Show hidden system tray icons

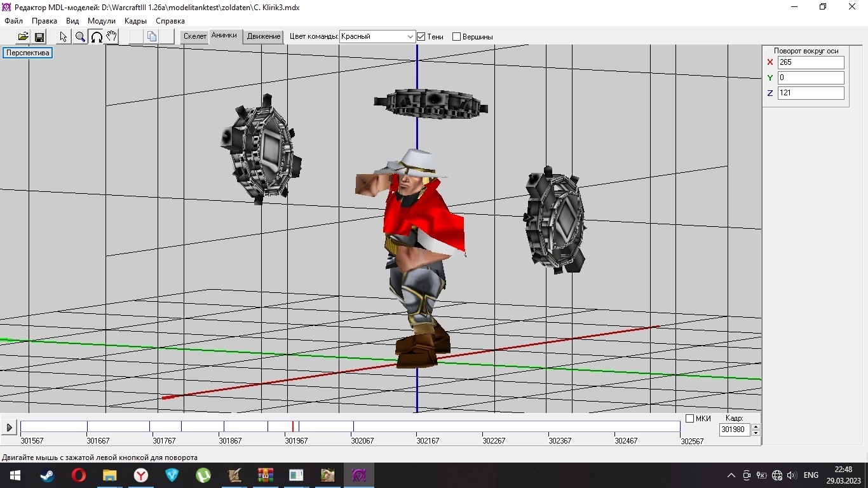click(x=731, y=475)
